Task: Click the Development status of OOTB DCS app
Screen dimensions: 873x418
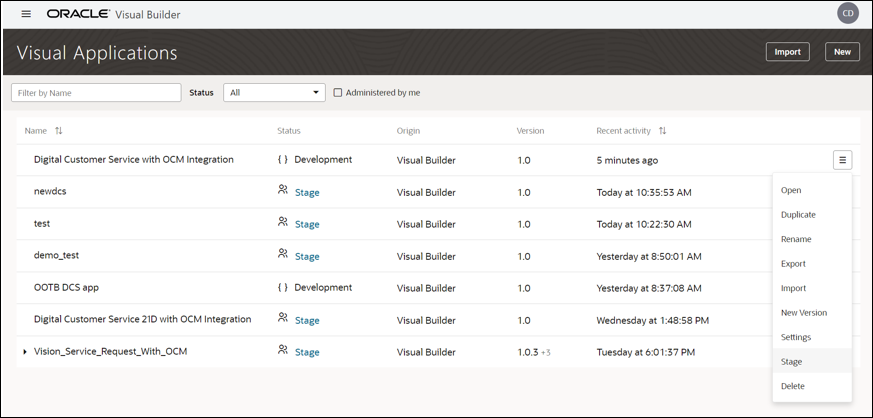Action: tap(323, 288)
